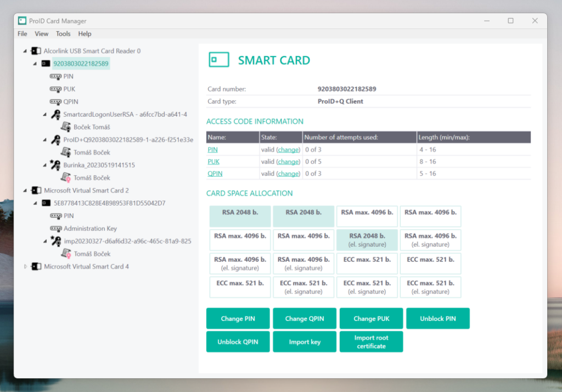Click the key icon for Burinka_20230519141515
562x392 pixels.
(55, 165)
